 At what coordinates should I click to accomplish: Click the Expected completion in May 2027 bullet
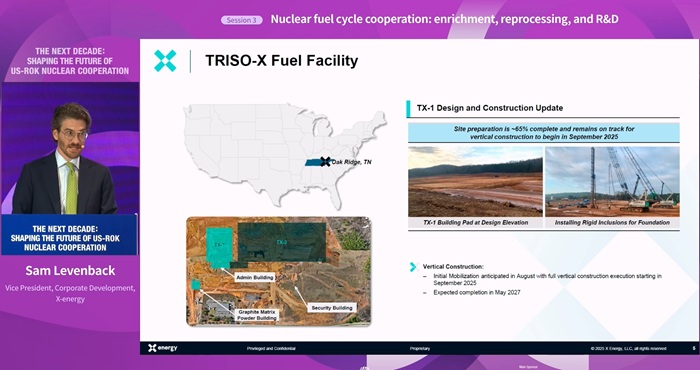[x=477, y=292]
